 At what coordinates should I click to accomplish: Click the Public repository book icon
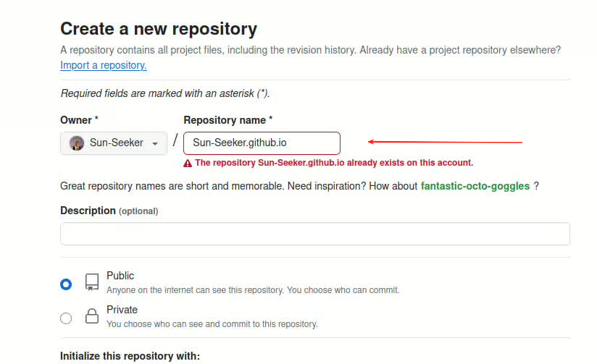pyautogui.click(x=91, y=282)
